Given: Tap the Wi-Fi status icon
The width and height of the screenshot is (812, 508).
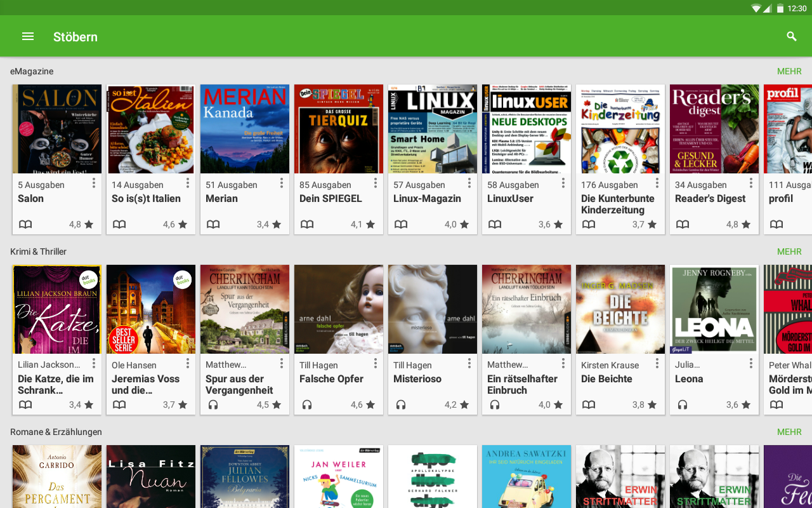Looking at the screenshot, I should [x=756, y=8].
